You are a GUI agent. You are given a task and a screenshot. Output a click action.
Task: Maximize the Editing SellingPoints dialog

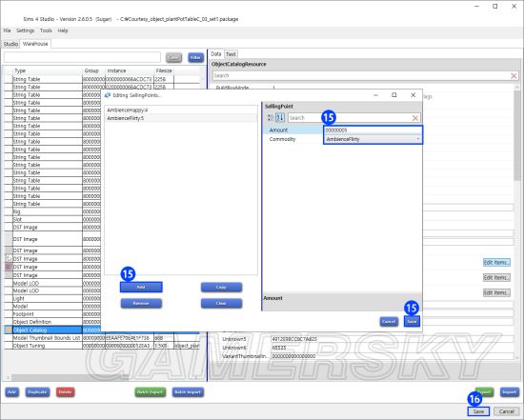394,95
